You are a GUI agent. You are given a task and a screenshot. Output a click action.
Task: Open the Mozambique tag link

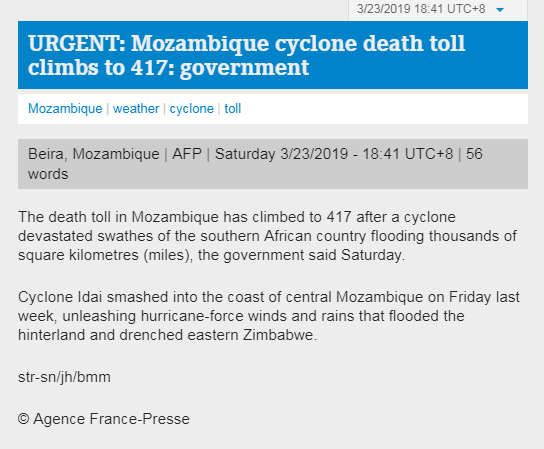pos(65,109)
